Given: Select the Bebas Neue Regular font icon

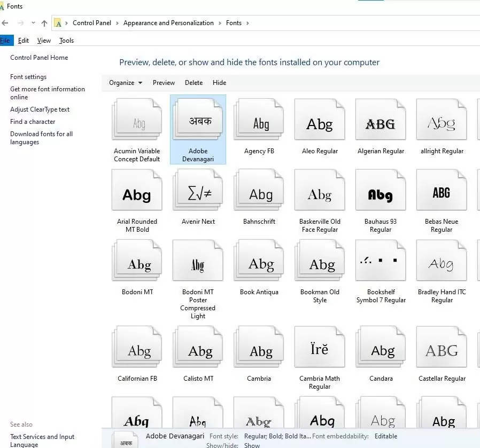Looking at the screenshot, I should [x=442, y=190].
